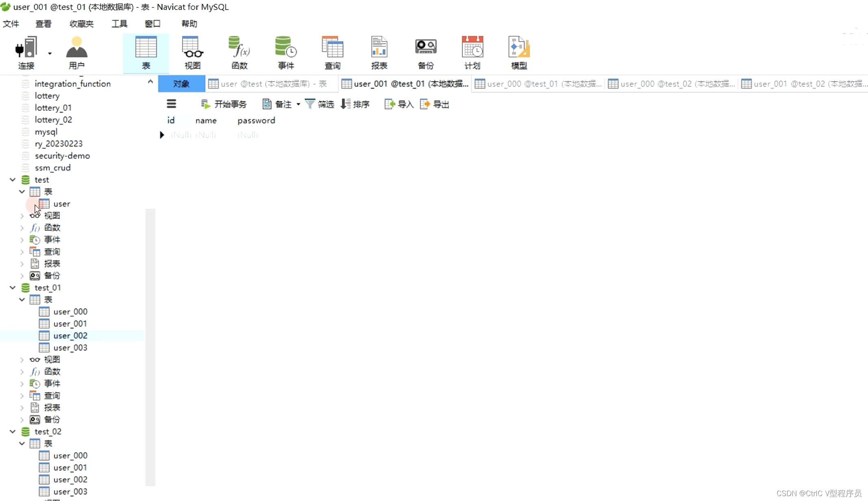Click the 视图 (View) toolbar icon
The height and width of the screenshot is (501, 868).
tap(192, 52)
